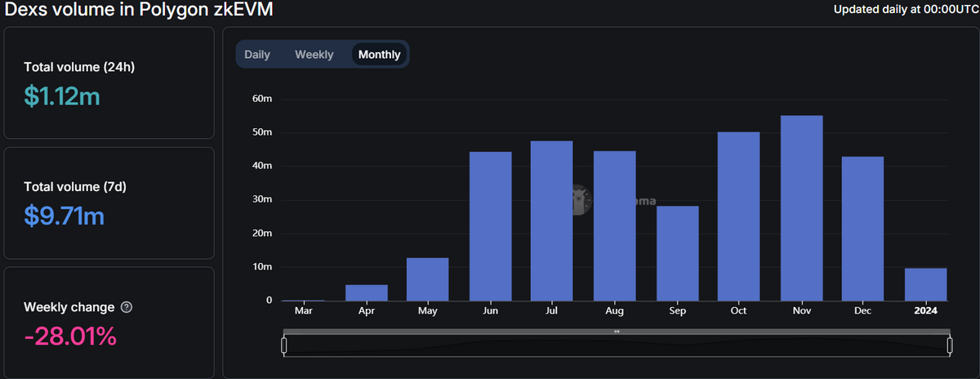Click the Total volume (24h) label
Screen dimensions: 980x379
point(79,67)
